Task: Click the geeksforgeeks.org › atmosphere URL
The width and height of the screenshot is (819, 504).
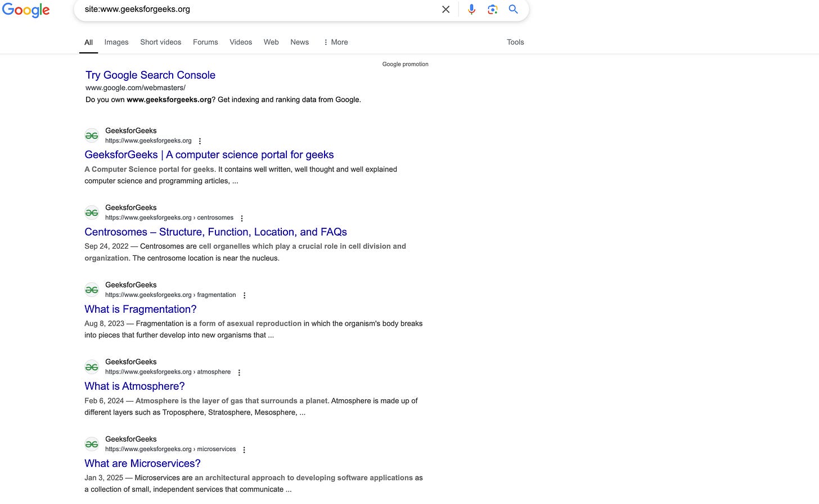Action: coord(168,372)
